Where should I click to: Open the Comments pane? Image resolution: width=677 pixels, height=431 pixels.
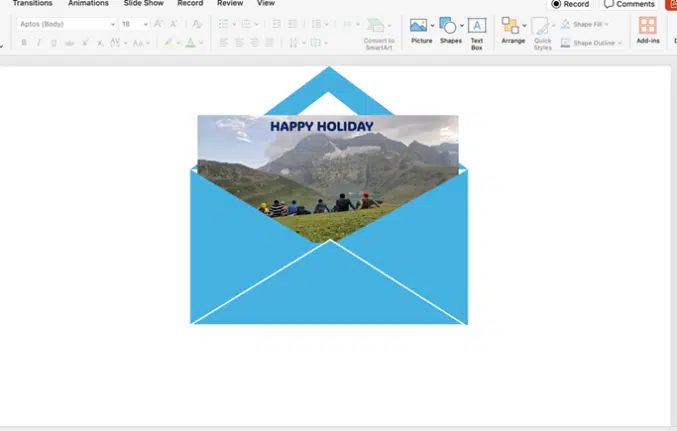[x=629, y=4]
